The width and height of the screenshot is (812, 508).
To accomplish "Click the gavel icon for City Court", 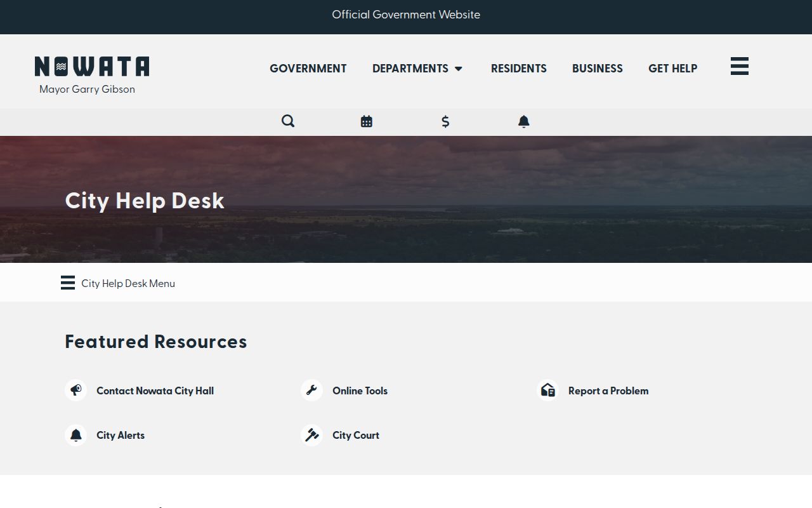I will [x=311, y=435].
